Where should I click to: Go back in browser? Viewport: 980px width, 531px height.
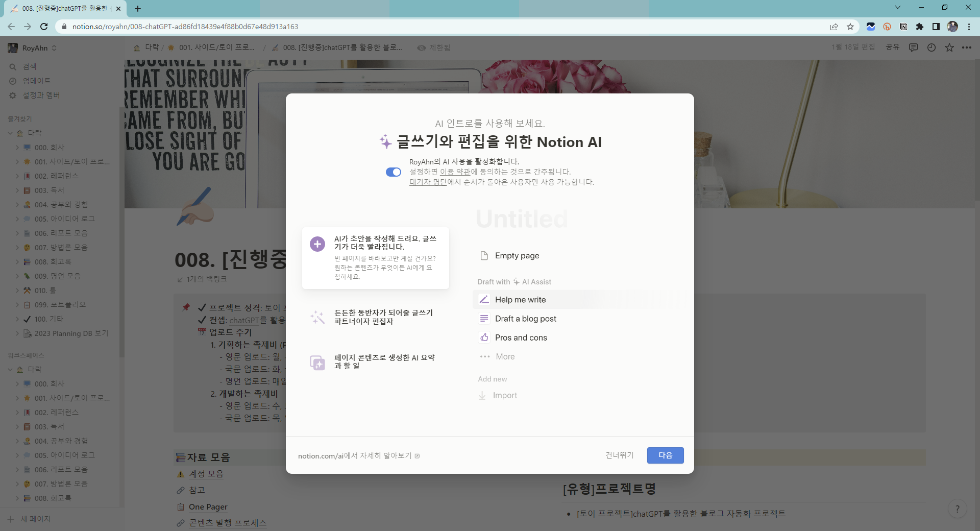tap(11, 27)
